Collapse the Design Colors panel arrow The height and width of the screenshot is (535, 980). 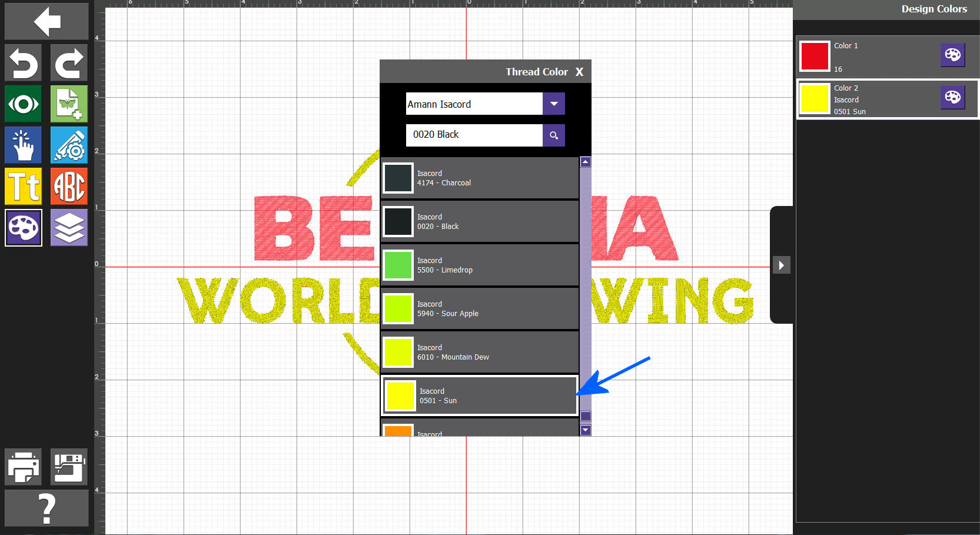pyautogui.click(x=781, y=265)
